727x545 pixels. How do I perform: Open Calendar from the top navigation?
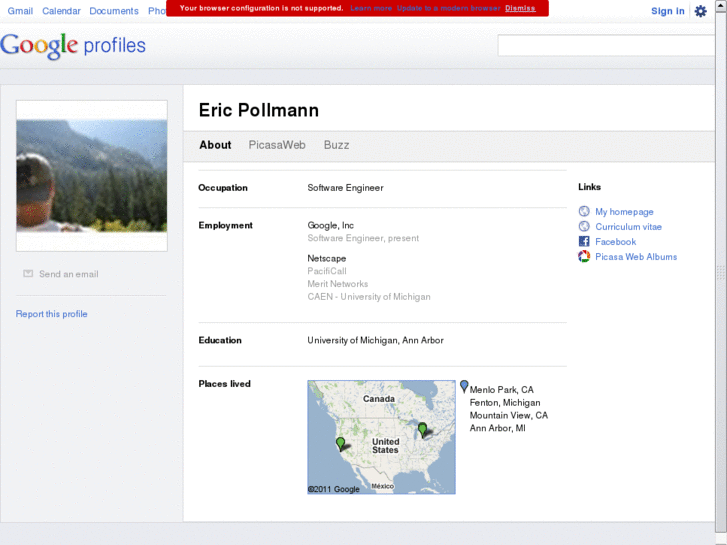click(61, 11)
